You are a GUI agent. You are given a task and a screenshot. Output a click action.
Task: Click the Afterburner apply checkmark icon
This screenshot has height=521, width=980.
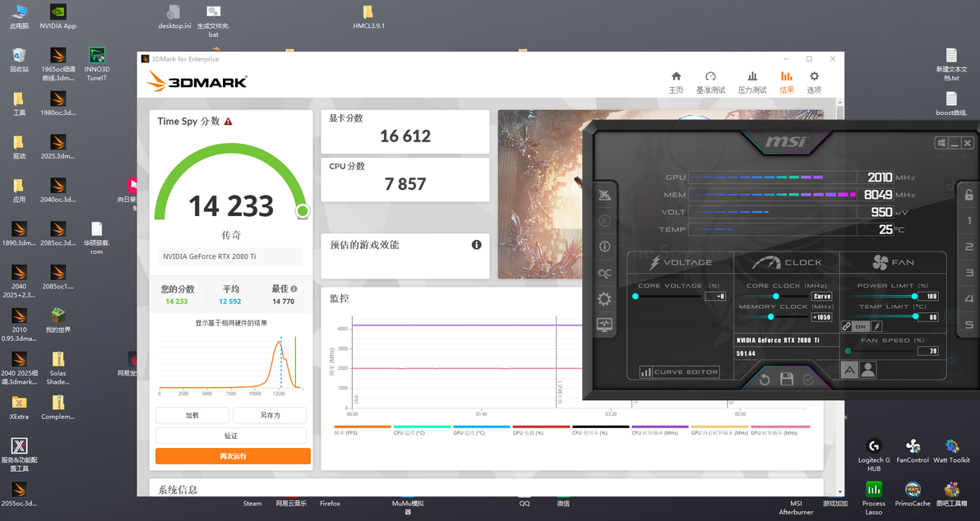coord(808,380)
